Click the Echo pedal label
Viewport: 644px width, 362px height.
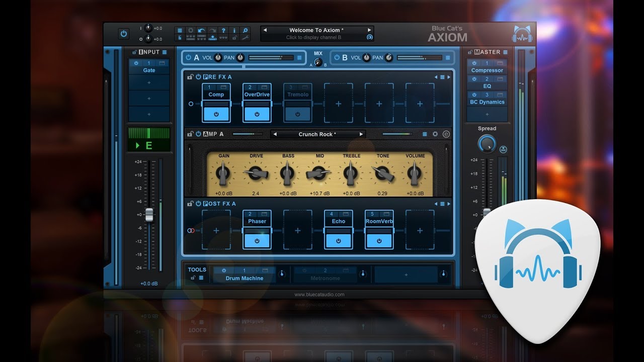click(338, 221)
